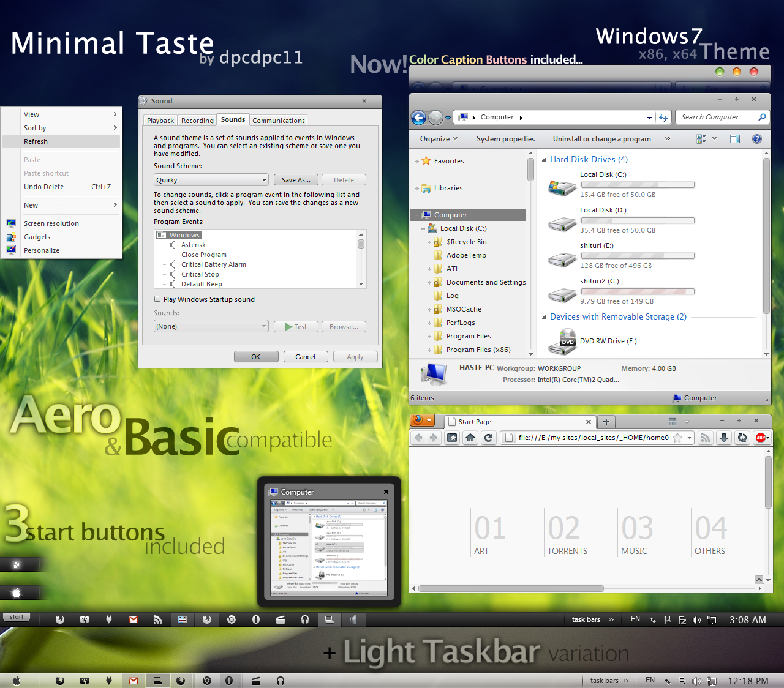Screen dimensions: 784x688
Task: Click the orange caption button on the top window
Action: (737, 72)
